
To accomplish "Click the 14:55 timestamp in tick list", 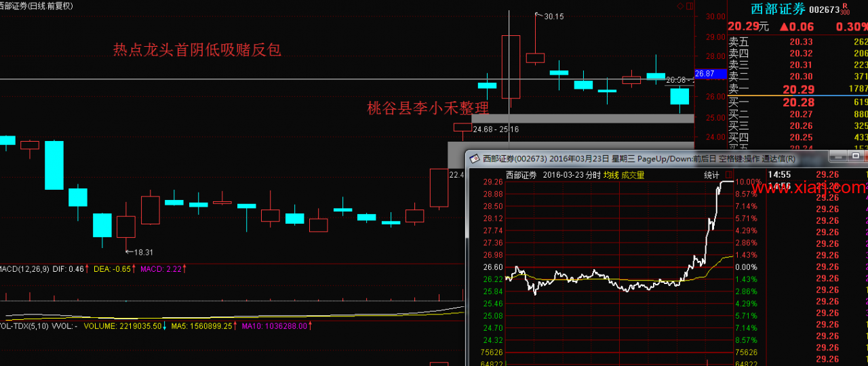I will (x=779, y=174).
